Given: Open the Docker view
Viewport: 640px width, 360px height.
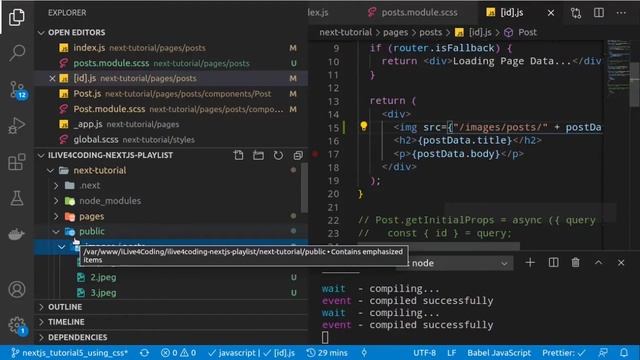Looking at the screenshot, I should [x=17, y=234].
